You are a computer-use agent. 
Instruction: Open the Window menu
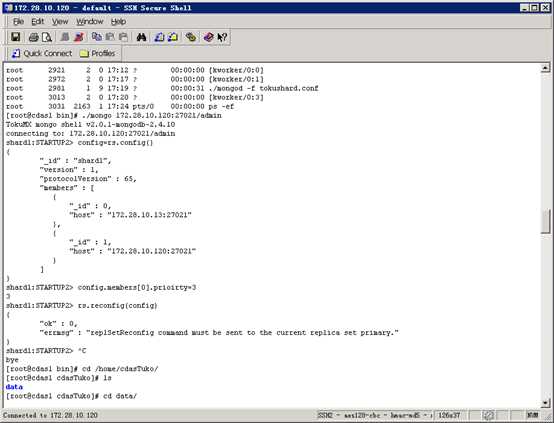coord(90,22)
